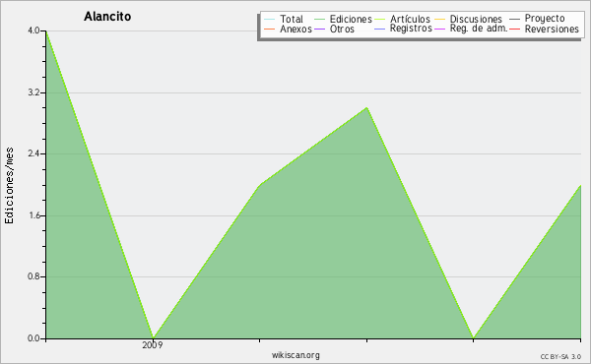This screenshot has width=591, height=364.
Task: Select the Ediciones legend label
Action: click(x=351, y=19)
